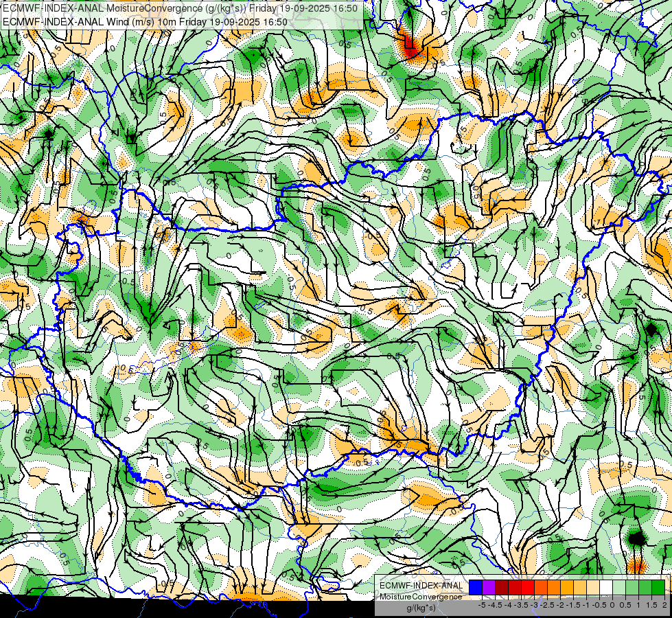The image size is (672, 618).
Task: Click the '-4.5' tick label under the legend
Action: pos(495,605)
